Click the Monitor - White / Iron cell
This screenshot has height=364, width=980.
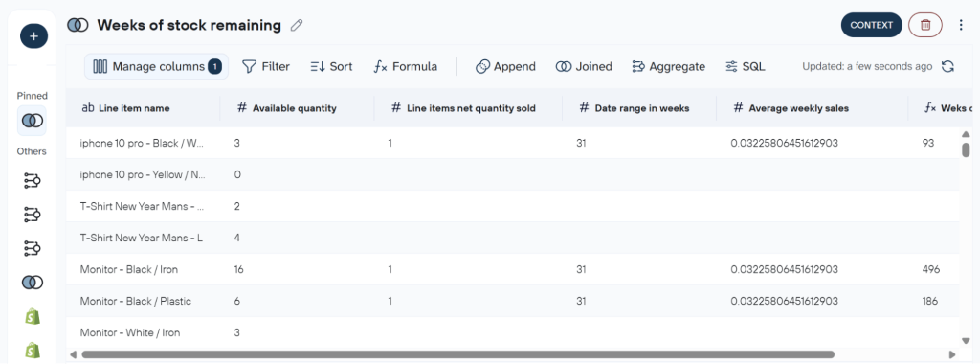(x=130, y=332)
